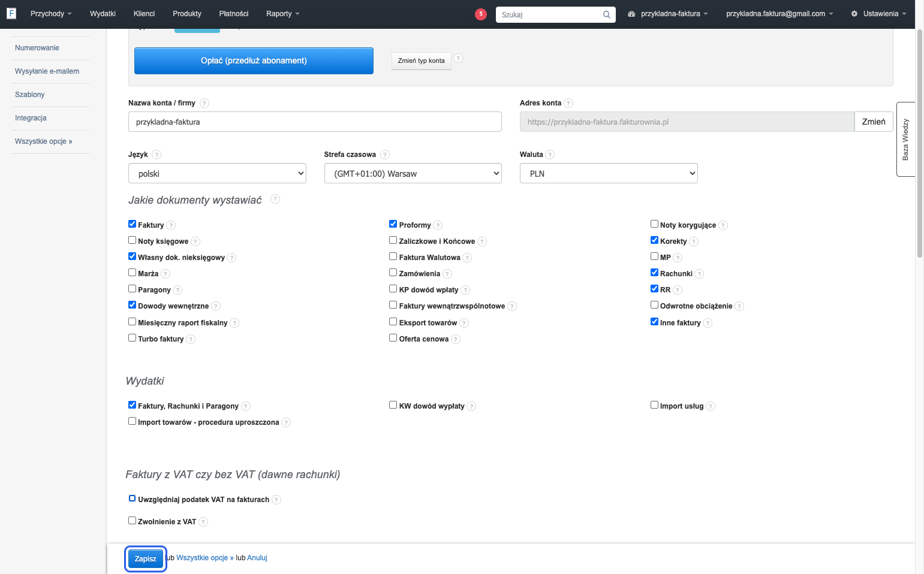
Task: Open help tooltip for Adres konta
Action: click(x=568, y=103)
